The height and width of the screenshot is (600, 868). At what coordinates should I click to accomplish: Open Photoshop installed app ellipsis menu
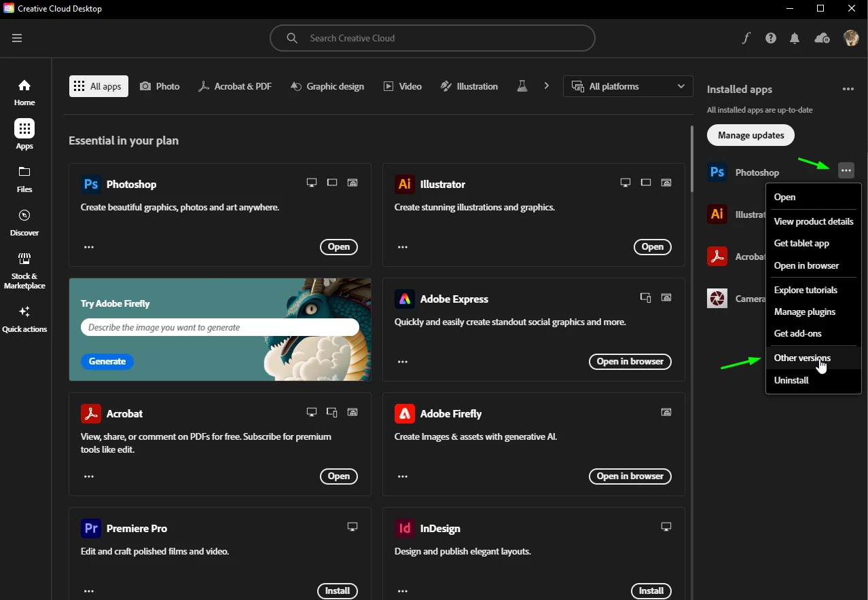[x=846, y=170]
